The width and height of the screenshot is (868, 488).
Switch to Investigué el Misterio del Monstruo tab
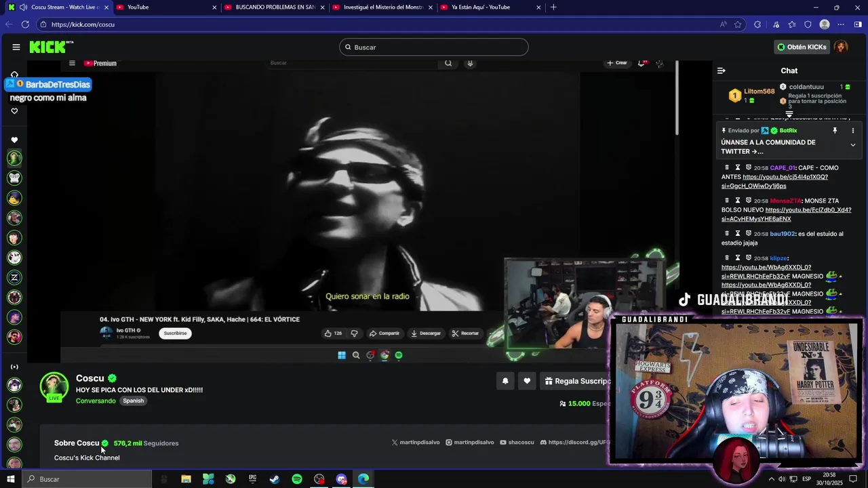382,7
